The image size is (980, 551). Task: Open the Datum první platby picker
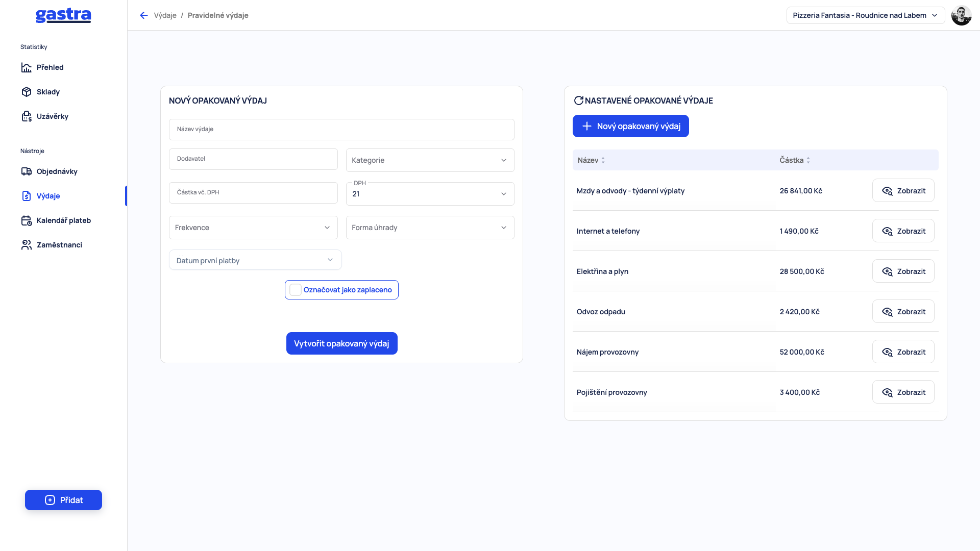click(255, 260)
